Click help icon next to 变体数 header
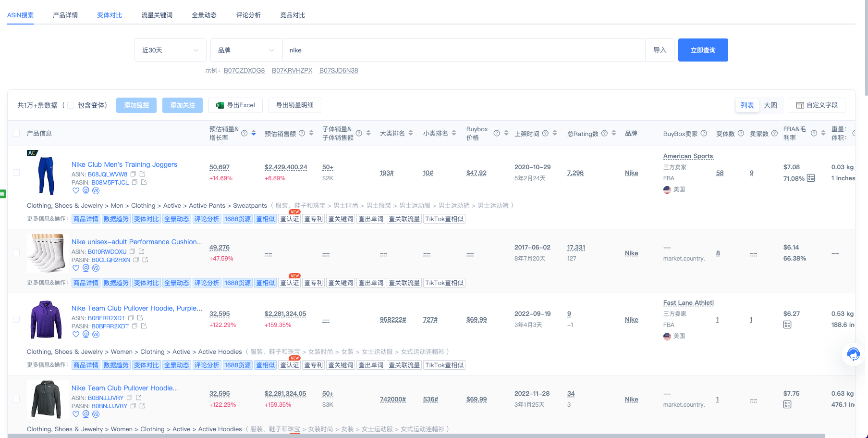This screenshot has width=868, height=438. 741,133
